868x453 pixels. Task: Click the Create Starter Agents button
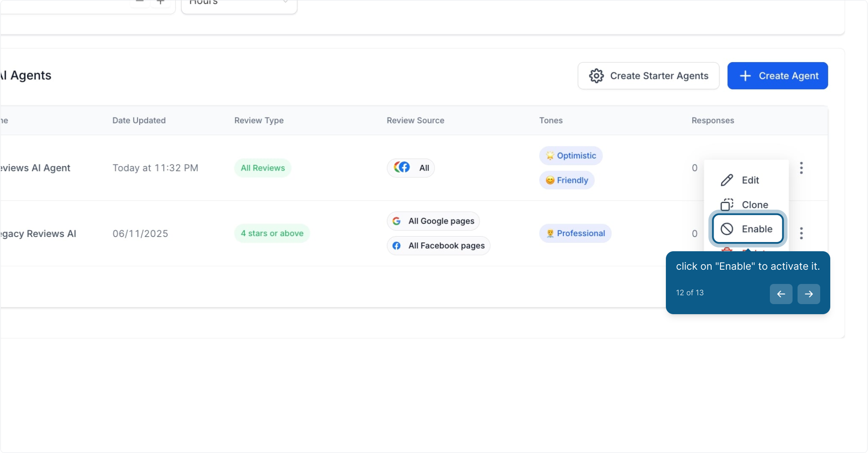point(648,76)
